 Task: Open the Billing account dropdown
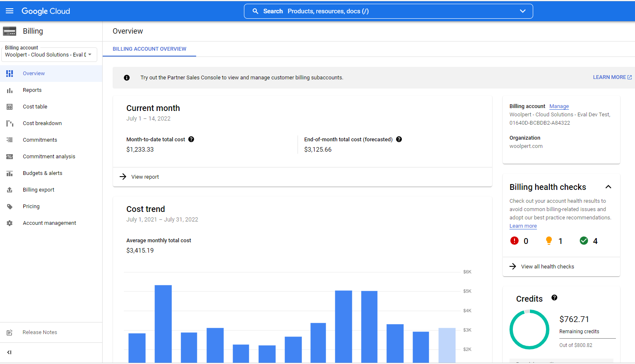point(49,54)
